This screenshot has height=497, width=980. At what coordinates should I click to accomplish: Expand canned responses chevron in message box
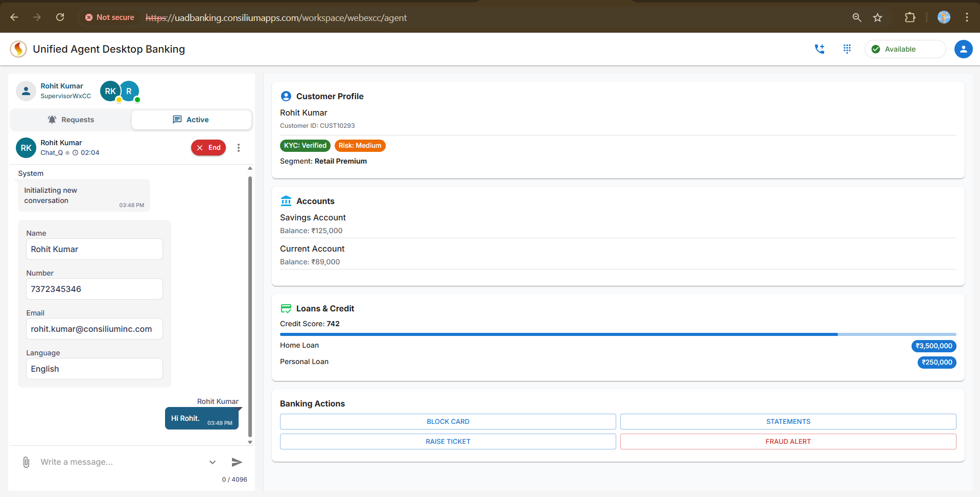(213, 462)
